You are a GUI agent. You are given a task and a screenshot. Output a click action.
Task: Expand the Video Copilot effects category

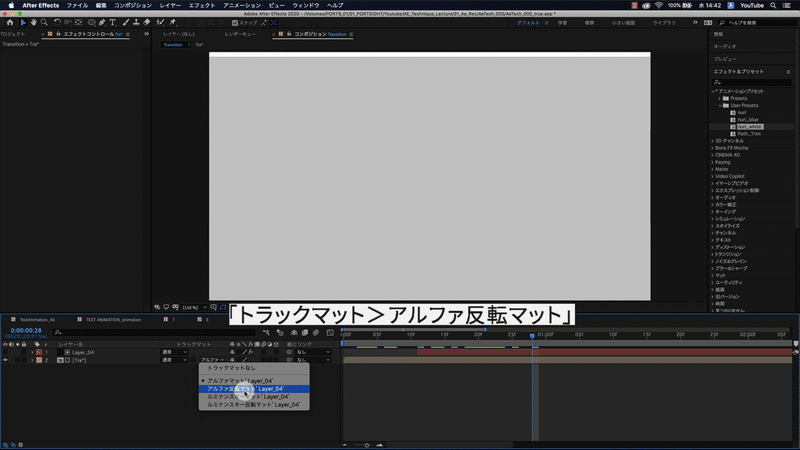click(x=713, y=176)
